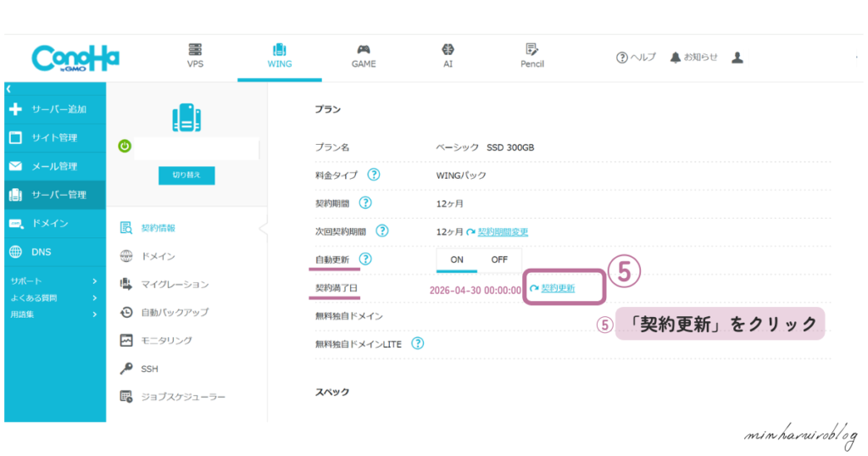Click the user account icon
This screenshot has width=868, height=456.
[737, 58]
